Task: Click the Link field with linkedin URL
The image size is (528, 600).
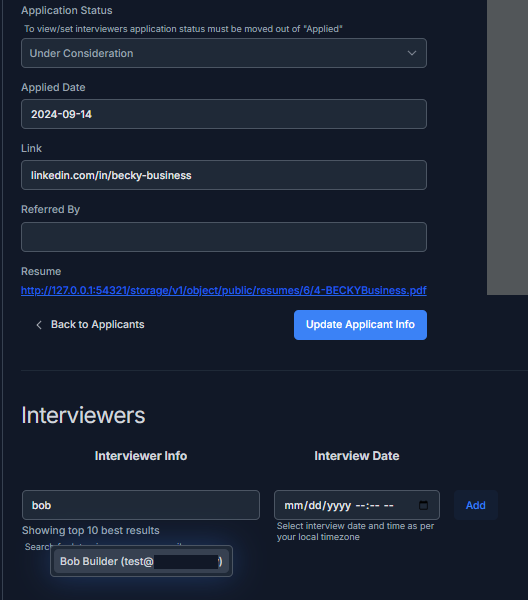Action: pos(224,175)
